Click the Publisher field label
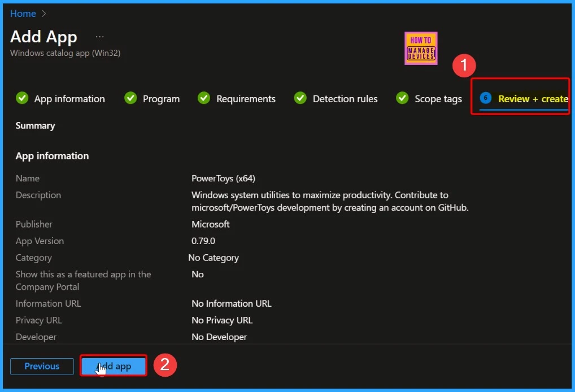The width and height of the screenshot is (575, 392). [x=34, y=224]
